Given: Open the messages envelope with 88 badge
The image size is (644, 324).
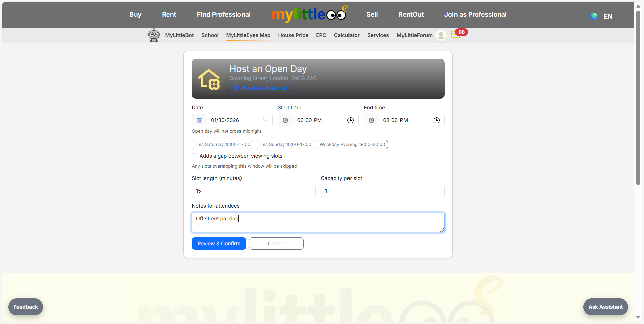Looking at the screenshot, I should pos(455,35).
